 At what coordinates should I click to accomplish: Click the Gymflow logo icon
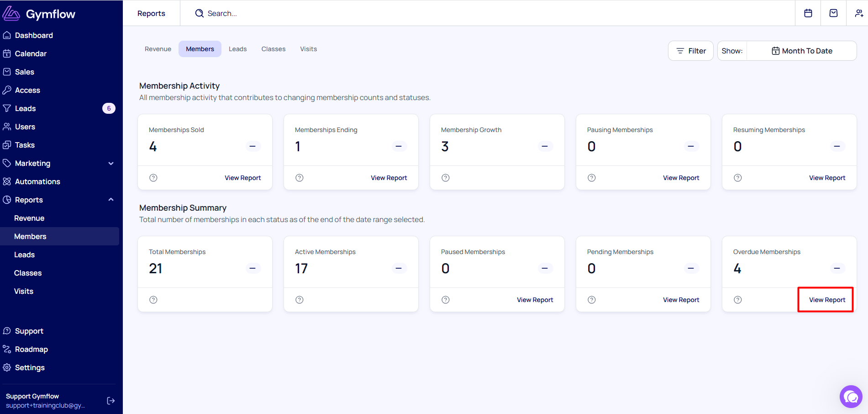point(11,14)
